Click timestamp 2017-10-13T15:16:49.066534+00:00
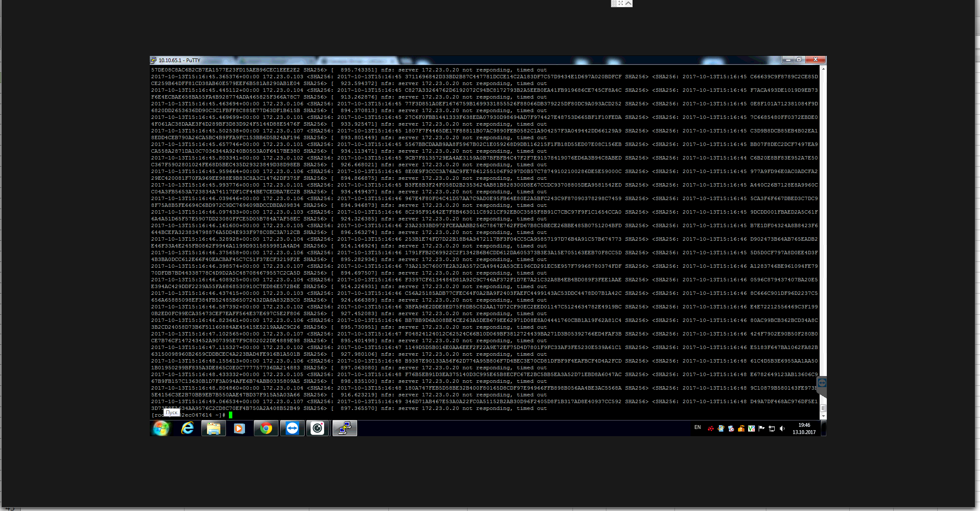This screenshot has height=511, width=980. pyautogui.click(x=205, y=401)
